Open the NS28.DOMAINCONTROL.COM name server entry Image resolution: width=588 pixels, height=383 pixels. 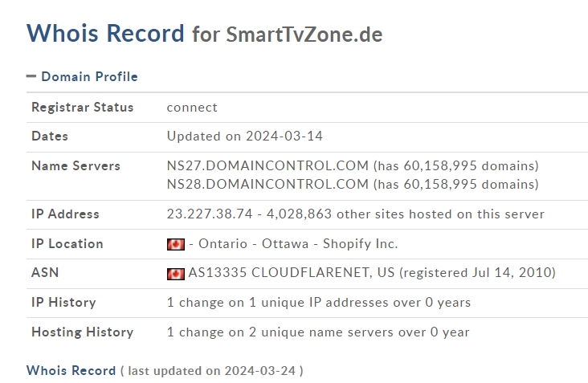point(267,185)
